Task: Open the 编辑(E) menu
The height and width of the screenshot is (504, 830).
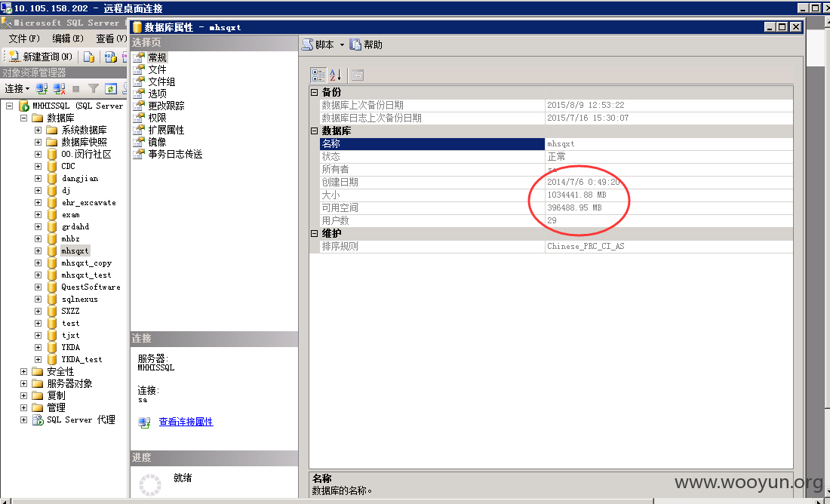Action: point(68,38)
